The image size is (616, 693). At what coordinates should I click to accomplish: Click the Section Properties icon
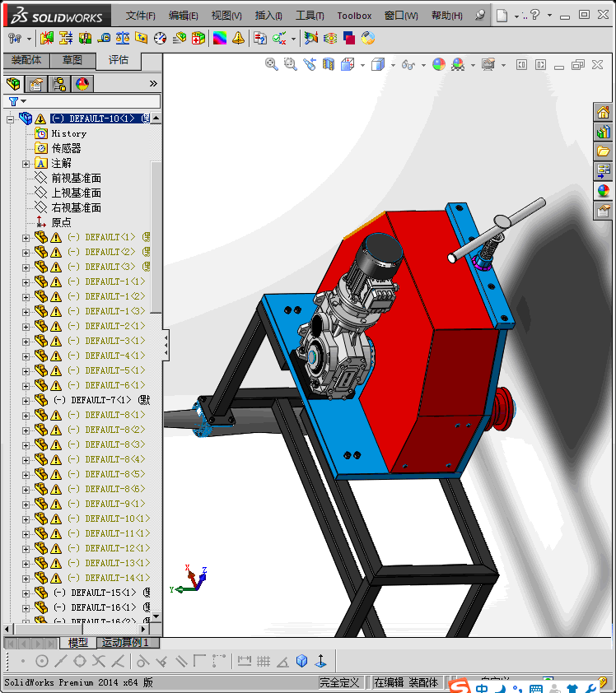(141, 39)
